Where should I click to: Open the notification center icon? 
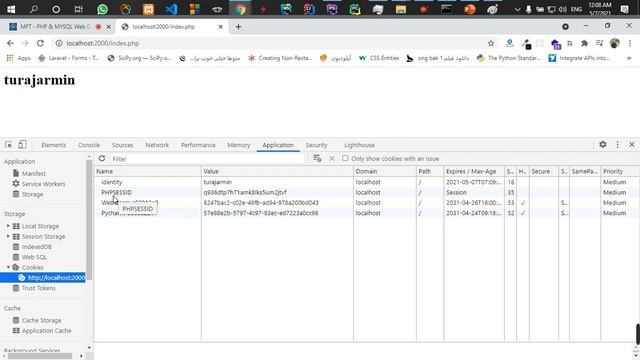tap(624, 9)
